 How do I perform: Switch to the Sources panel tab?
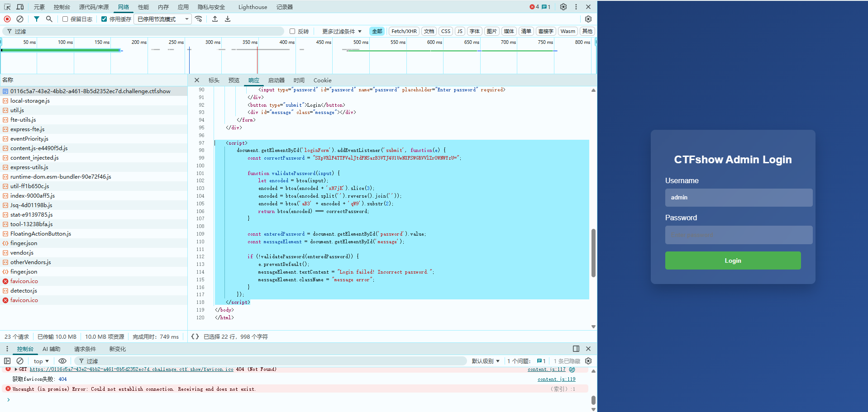click(x=94, y=7)
